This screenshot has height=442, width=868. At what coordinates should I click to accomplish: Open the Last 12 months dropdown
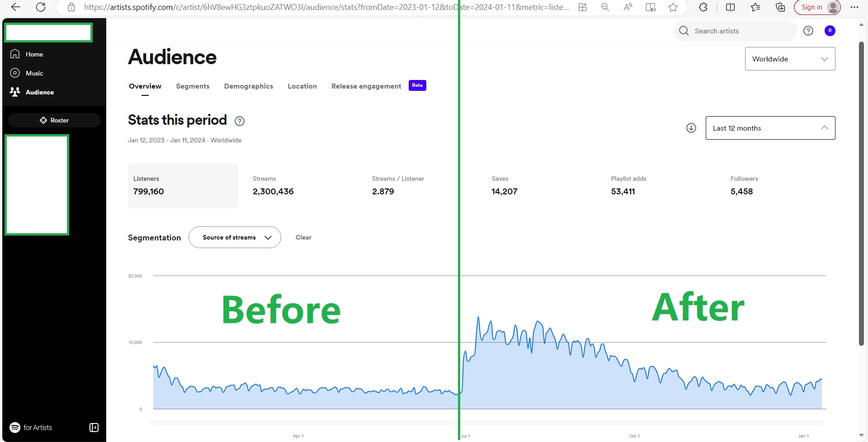point(770,128)
